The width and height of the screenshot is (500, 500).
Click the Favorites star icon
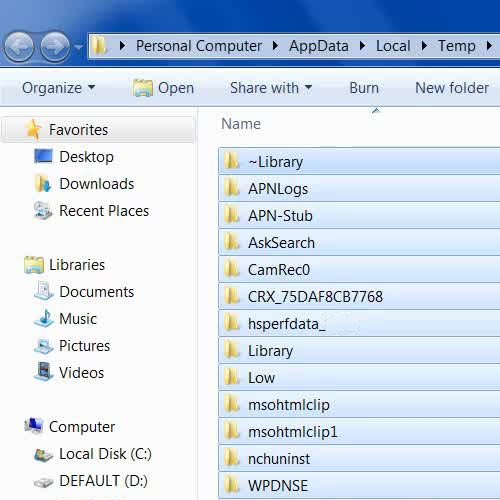(x=34, y=129)
